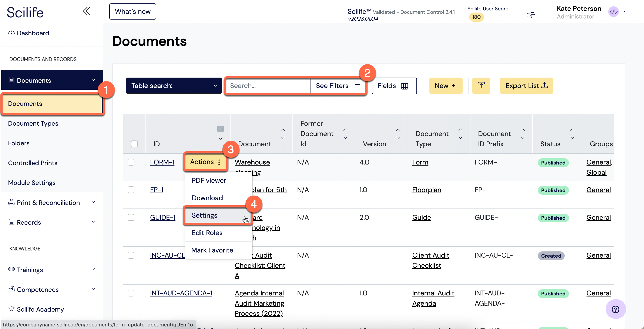This screenshot has height=329, width=644.
Task: Open Actions menu for FORM-1
Action: click(x=205, y=162)
